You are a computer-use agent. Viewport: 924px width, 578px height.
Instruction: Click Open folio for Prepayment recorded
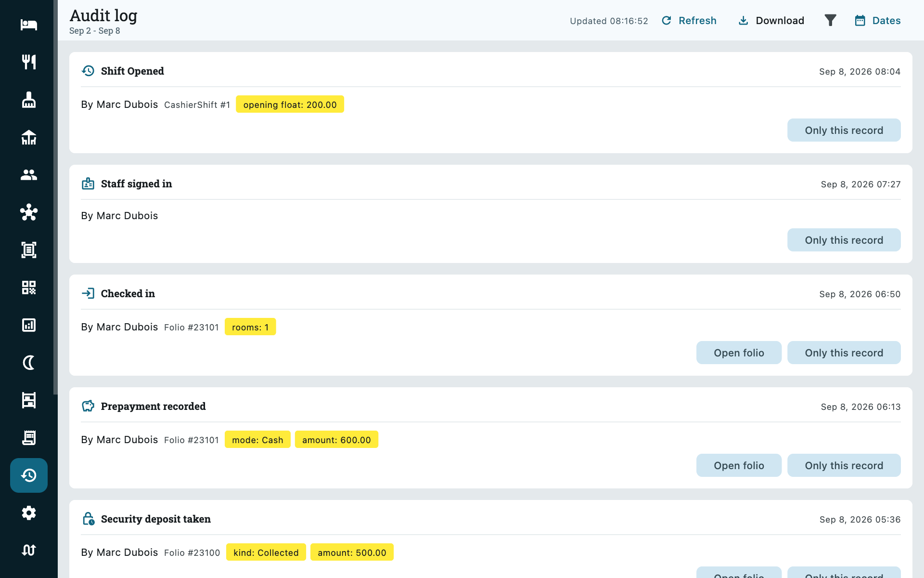tap(739, 465)
